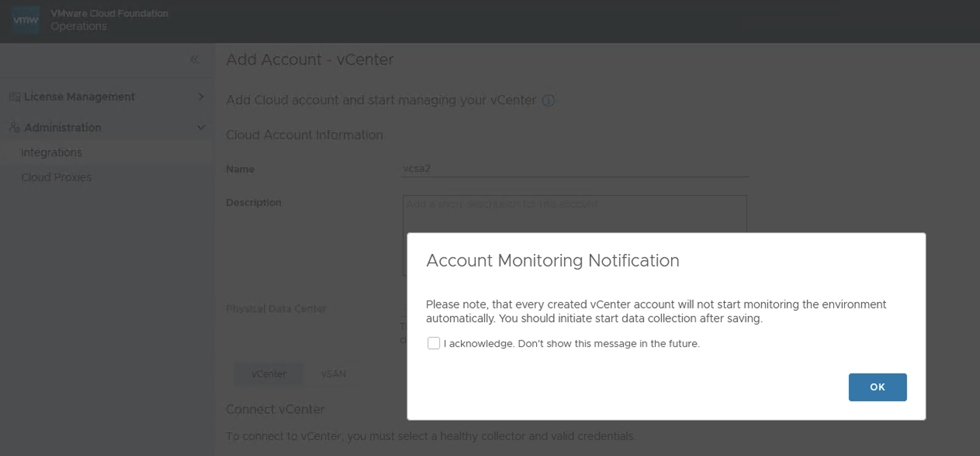Screen dimensions: 980x456
Task: Collapse the sidebar with double-chevron icon
Action: point(194,59)
